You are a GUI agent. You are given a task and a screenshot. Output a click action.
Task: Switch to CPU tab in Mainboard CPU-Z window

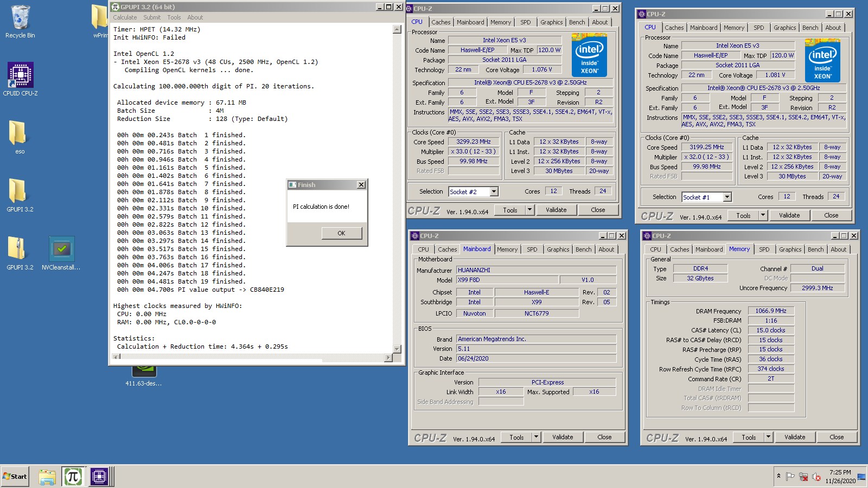(x=423, y=249)
